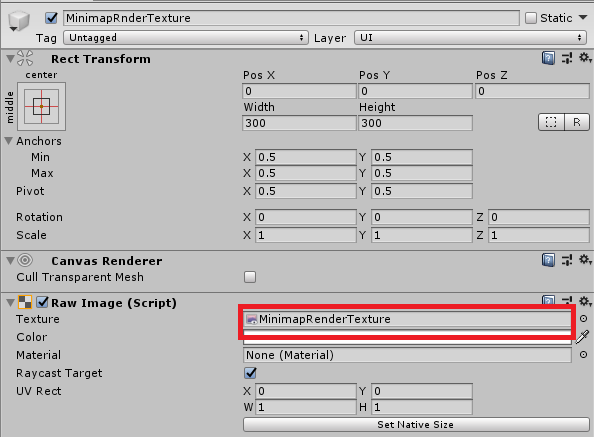Image resolution: width=594 pixels, height=437 pixels.
Task: Open the Texture object picker circle
Action: [583, 319]
